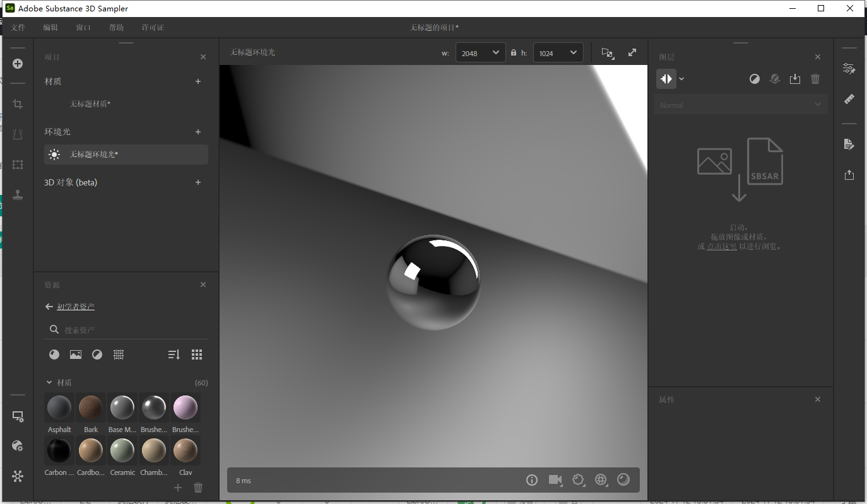Open the 文件 menu
The image size is (867, 504).
pyautogui.click(x=18, y=27)
